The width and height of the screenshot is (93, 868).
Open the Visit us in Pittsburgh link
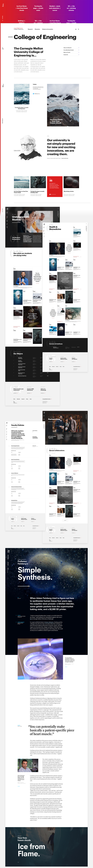43,390
